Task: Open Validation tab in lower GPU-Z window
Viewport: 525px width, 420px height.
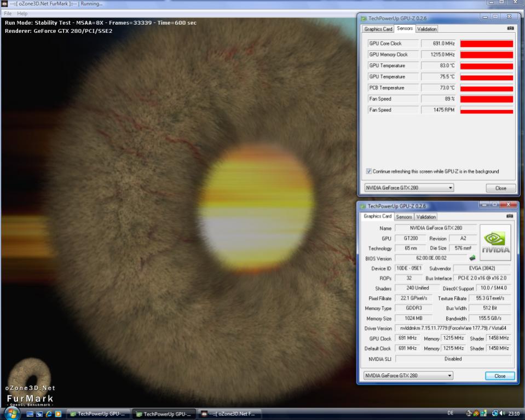Action: 426,217
